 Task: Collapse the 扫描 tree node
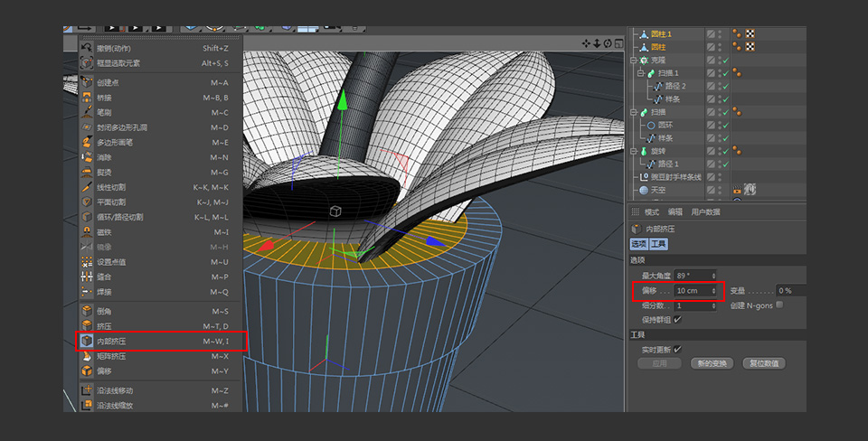634,112
